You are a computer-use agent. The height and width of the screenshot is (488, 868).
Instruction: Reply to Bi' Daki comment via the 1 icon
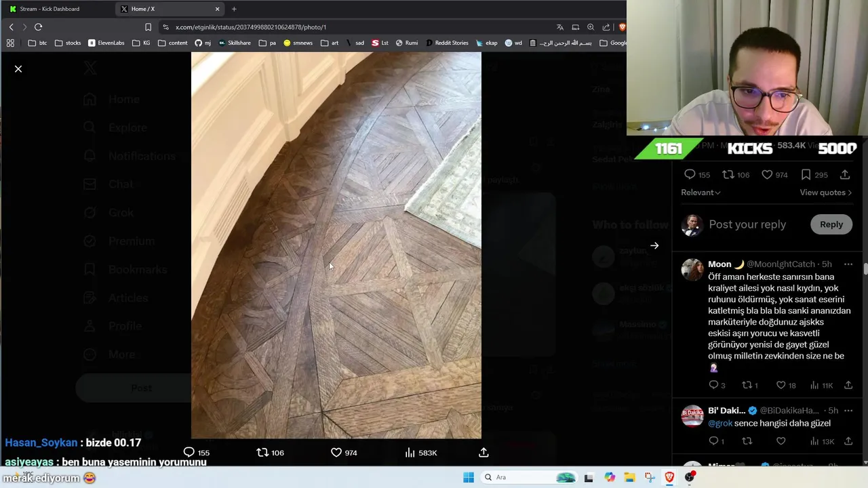[x=713, y=441]
